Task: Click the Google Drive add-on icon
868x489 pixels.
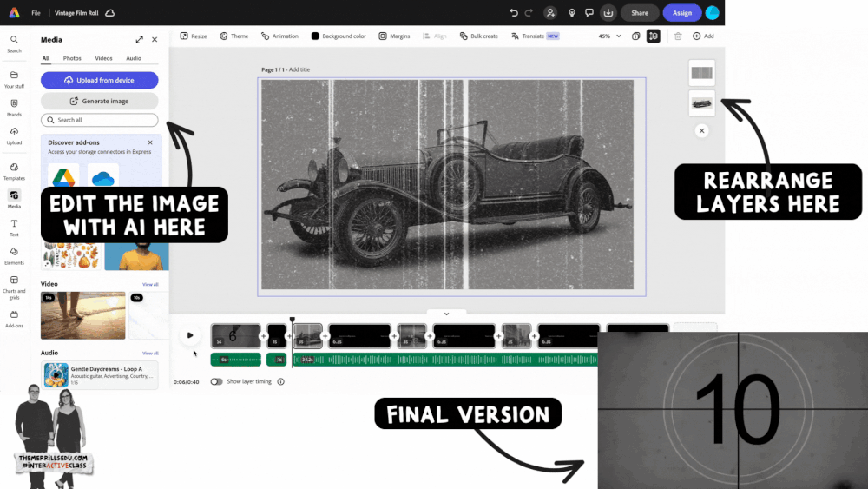Action: [x=63, y=176]
